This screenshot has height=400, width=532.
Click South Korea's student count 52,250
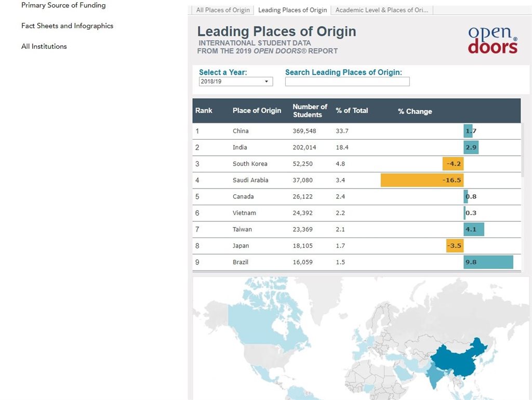(303, 164)
